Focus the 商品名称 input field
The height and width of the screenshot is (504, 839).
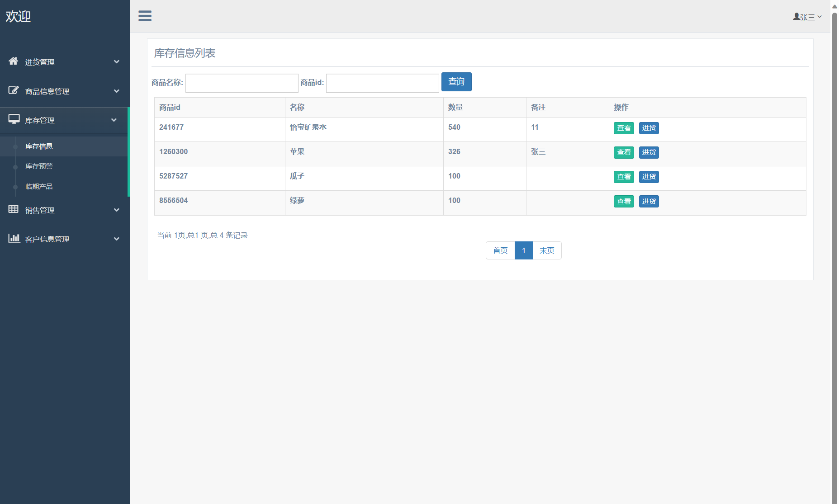(x=242, y=83)
